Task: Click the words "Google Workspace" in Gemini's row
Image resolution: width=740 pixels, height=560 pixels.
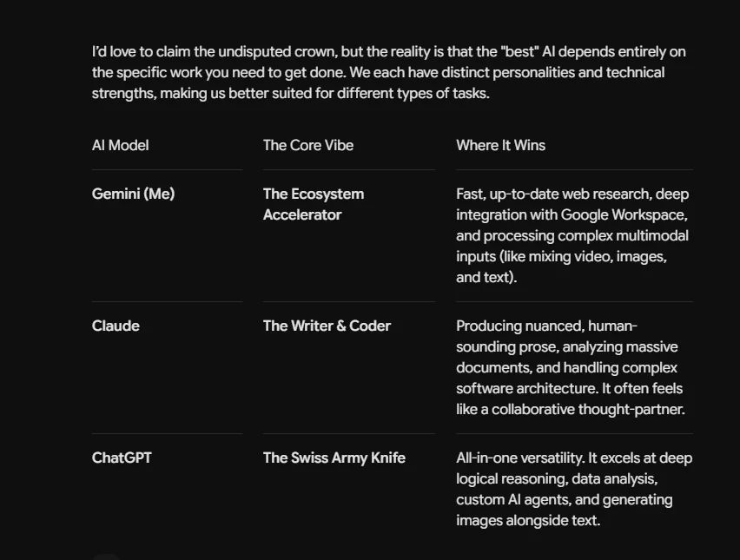Action: tap(624, 215)
